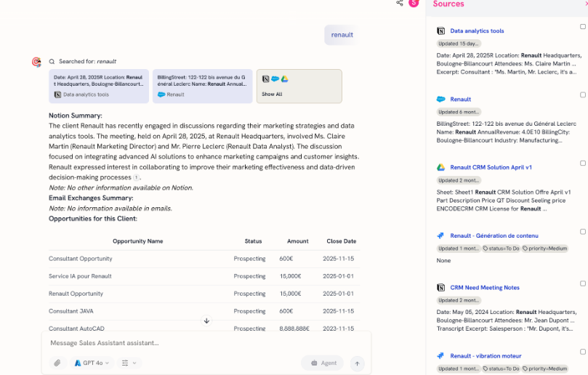The height and width of the screenshot is (375, 588).
Task: Click Jira icon beside Renault - Génération de contenu
Action: point(440,235)
